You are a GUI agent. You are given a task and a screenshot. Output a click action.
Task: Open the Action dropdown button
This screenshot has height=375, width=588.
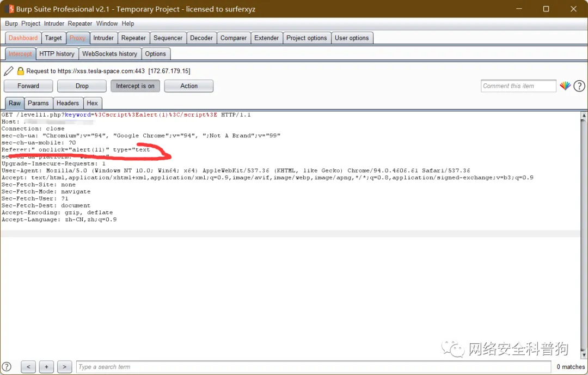pos(188,86)
